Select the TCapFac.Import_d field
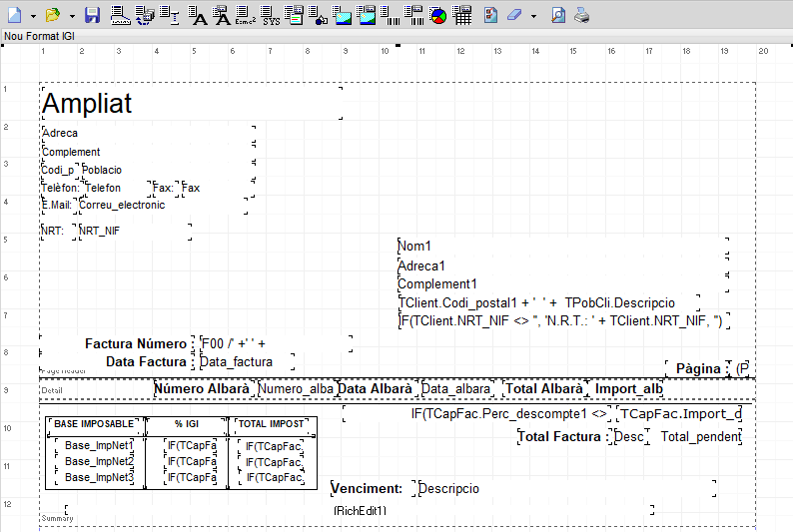Image resolution: width=793 pixels, height=532 pixels. click(x=681, y=414)
